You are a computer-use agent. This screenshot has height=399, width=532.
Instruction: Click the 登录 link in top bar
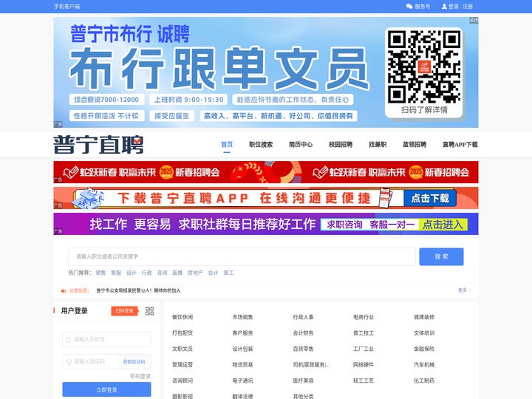(453, 7)
